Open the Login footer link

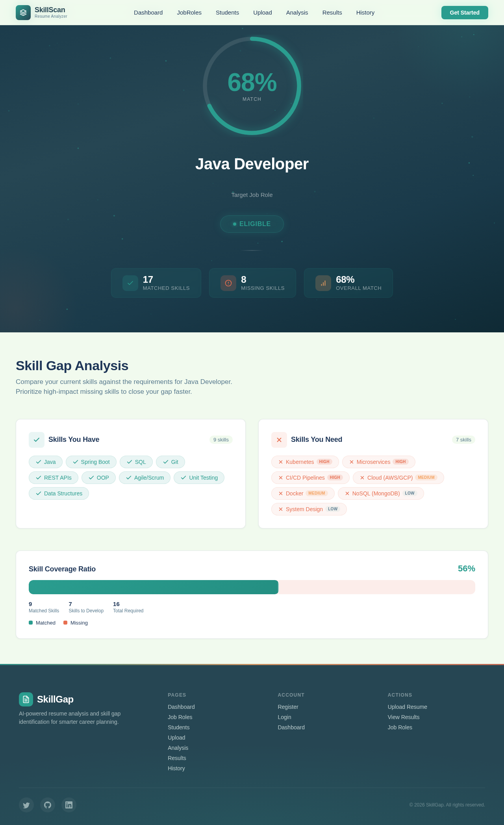pyautogui.click(x=284, y=717)
